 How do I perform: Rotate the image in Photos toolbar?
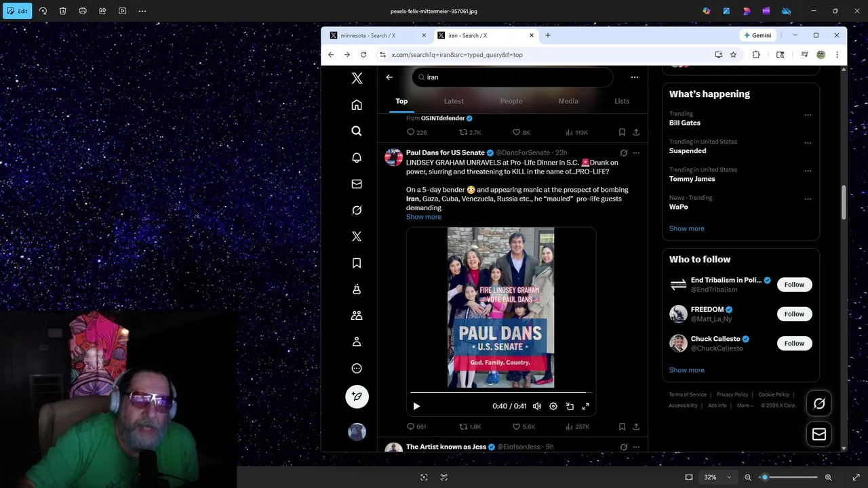pos(43,11)
